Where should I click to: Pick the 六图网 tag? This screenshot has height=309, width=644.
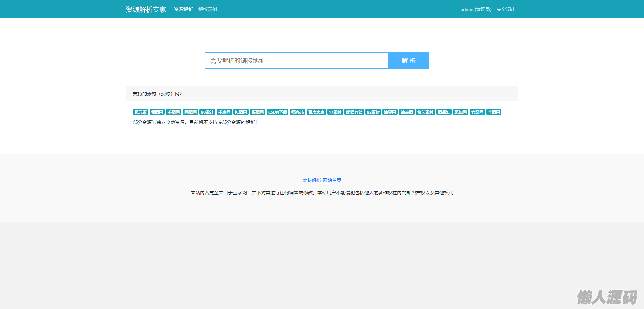(x=477, y=112)
